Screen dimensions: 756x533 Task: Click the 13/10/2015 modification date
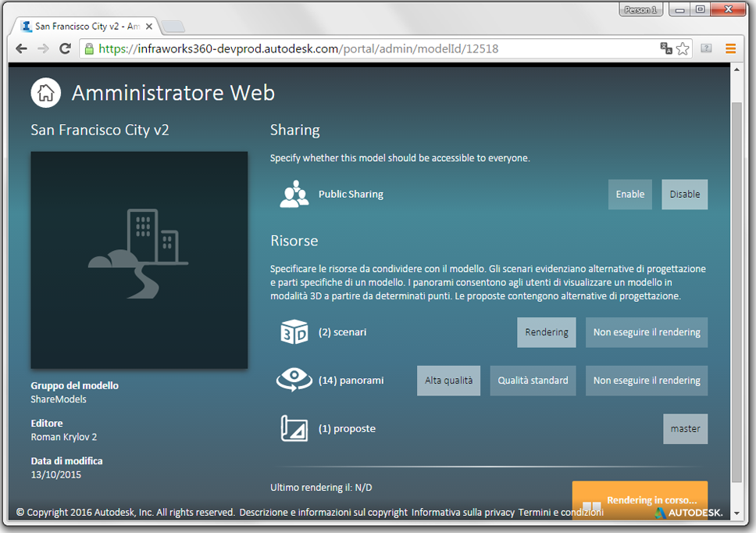point(56,474)
